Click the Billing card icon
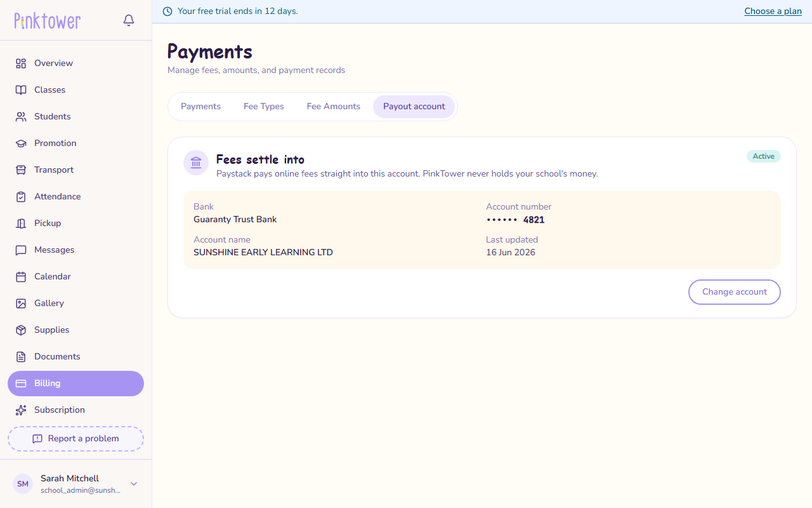Viewport: 812px width, 508px height. pyautogui.click(x=21, y=384)
